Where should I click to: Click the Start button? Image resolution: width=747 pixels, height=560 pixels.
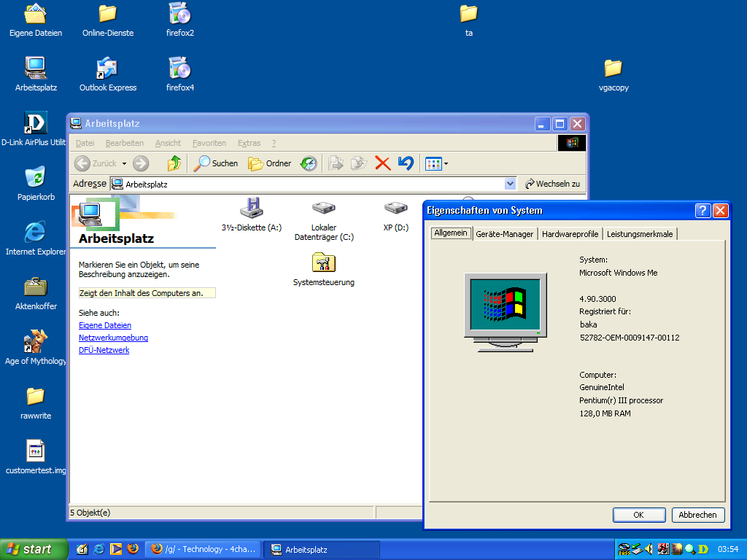[34, 550]
